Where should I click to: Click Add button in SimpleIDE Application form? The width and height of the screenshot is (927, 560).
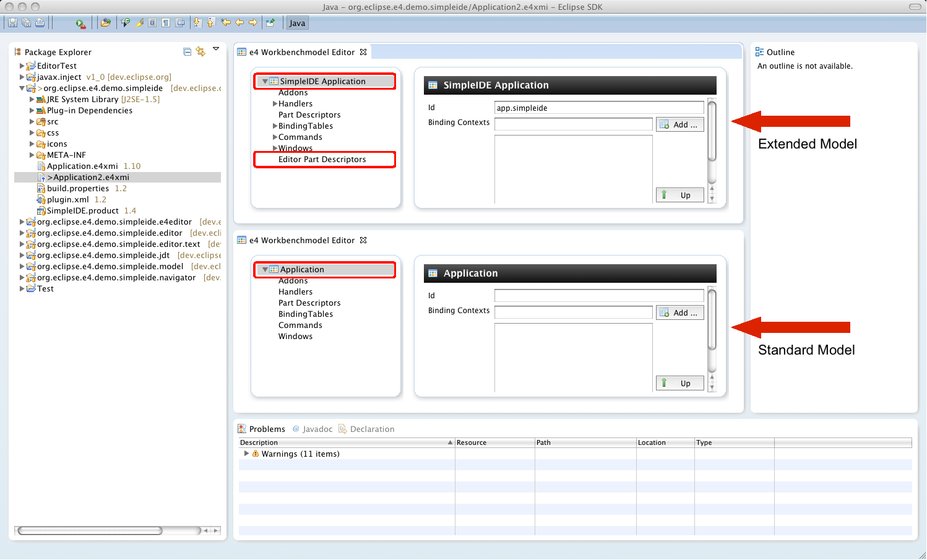click(679, 124)
